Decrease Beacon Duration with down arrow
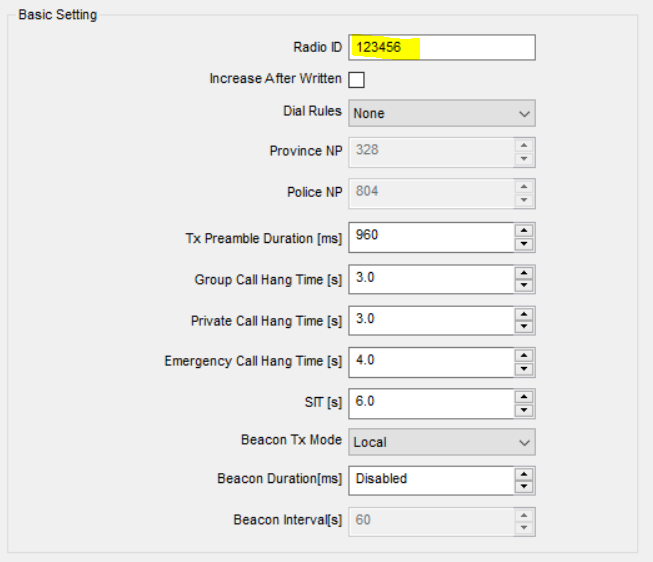 [524, 487]
